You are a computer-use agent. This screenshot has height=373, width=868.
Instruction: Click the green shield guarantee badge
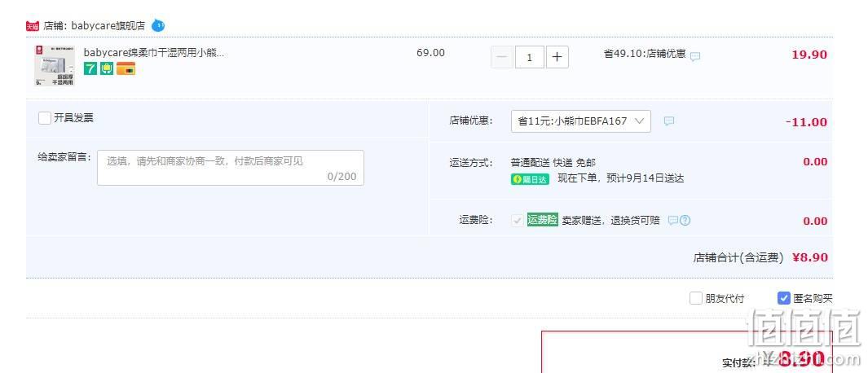107,68
